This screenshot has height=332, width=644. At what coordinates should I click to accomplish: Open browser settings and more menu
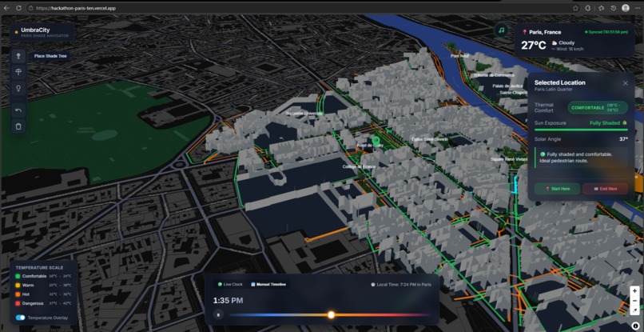(x=637, y=8)
